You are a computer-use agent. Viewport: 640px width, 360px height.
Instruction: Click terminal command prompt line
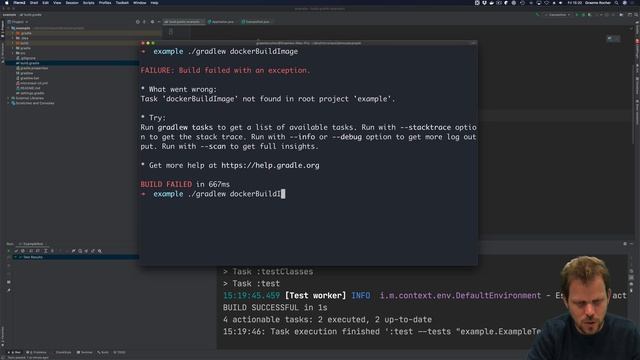[213, 194]
